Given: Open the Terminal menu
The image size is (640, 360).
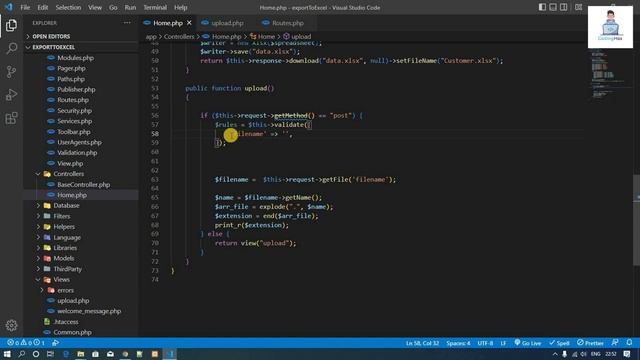Looking at the screenshot, I should 155,7.
